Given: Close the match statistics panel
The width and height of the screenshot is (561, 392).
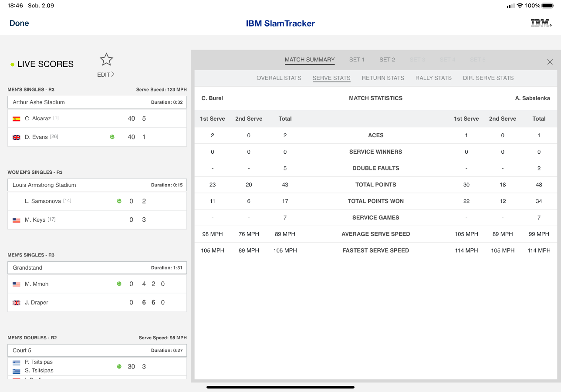Looking at the screenshot, I should point(550,62).
